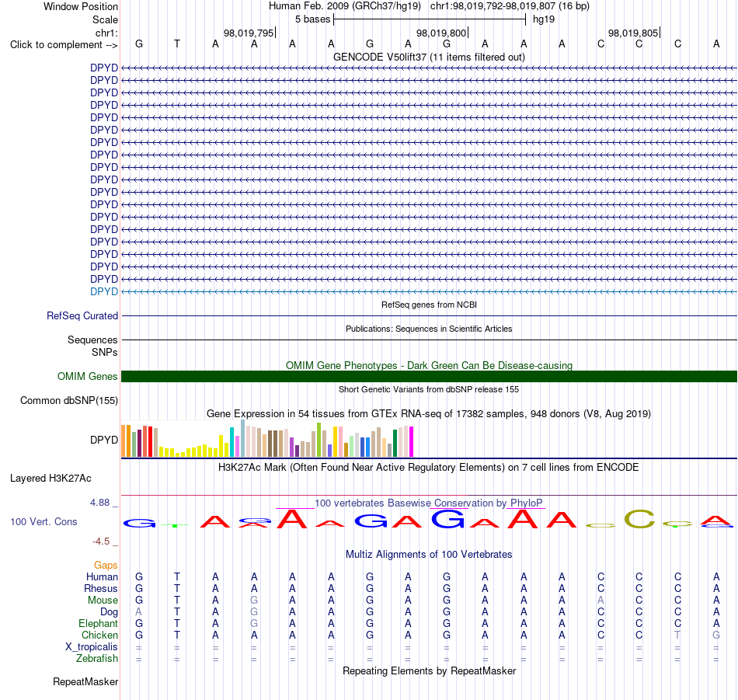Click the DPYD label beside GTEx chart
Image resolution: width=738 pixels, height=700 pixels.
coord(103,441)
